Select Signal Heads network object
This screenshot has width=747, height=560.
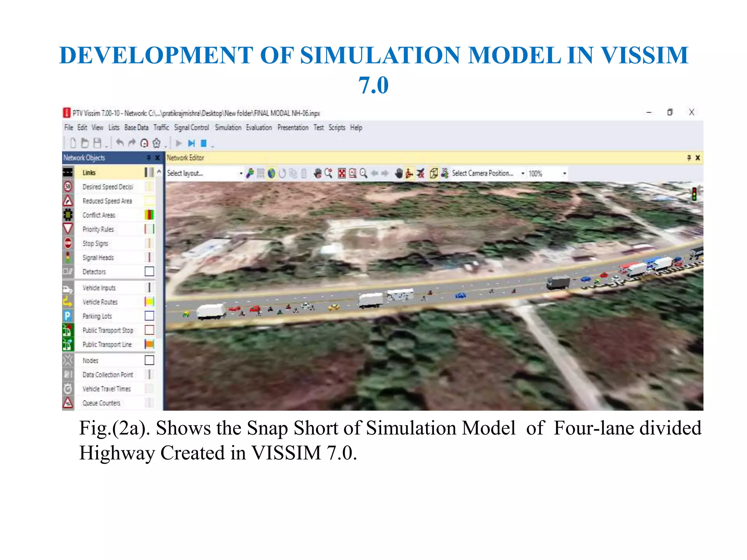(x=98, y=258)
